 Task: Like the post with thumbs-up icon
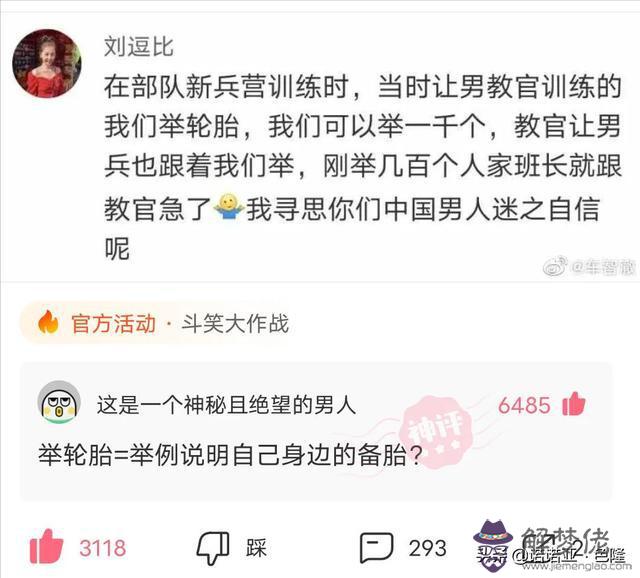[x=47, y=546]
